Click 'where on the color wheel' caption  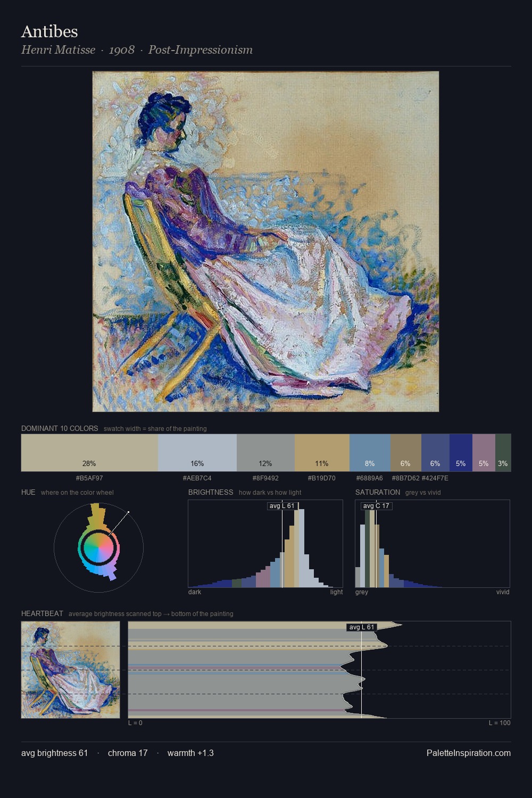[x=77, y=493]
